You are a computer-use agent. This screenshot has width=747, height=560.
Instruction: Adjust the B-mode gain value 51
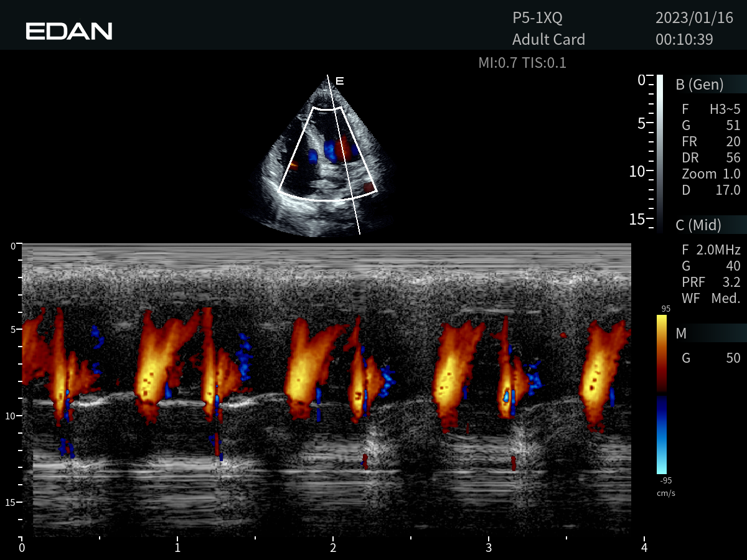tap(732, 126)
